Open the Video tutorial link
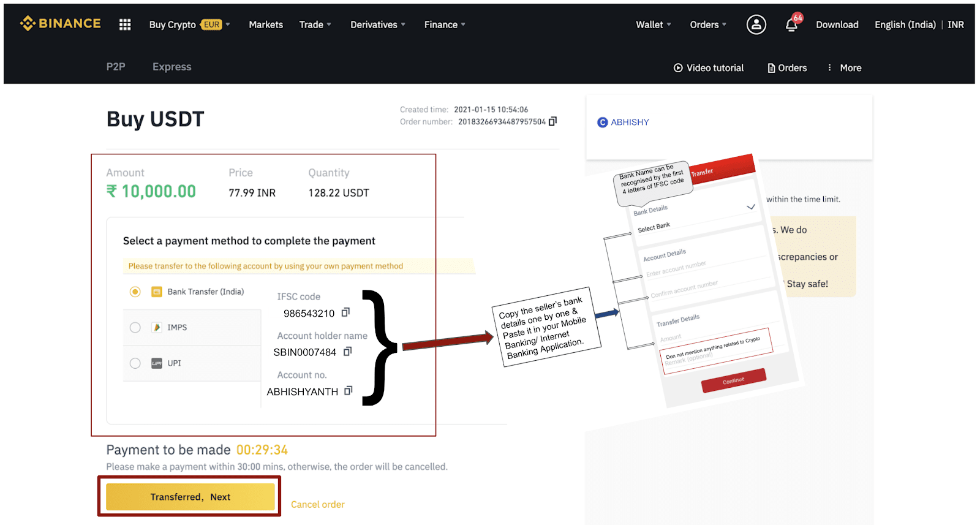980x525 pixels. [x=715, y=68]
